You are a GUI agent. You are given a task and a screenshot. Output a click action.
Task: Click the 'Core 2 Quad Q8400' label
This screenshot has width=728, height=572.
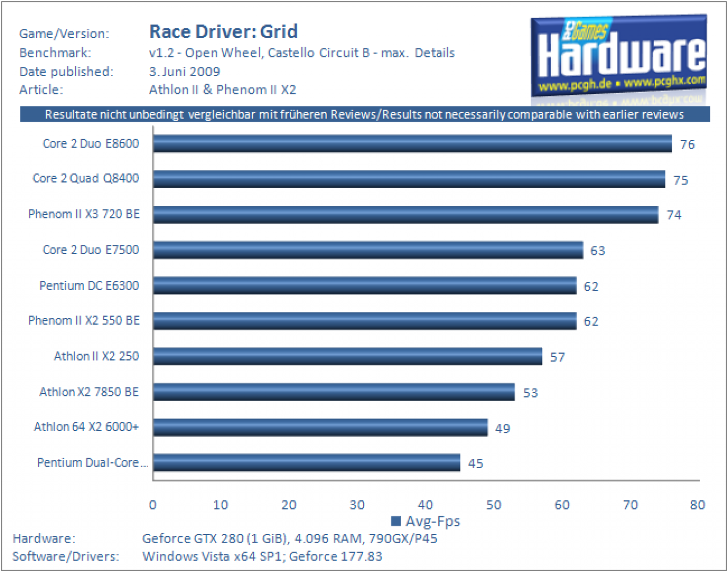pos(86,179)
